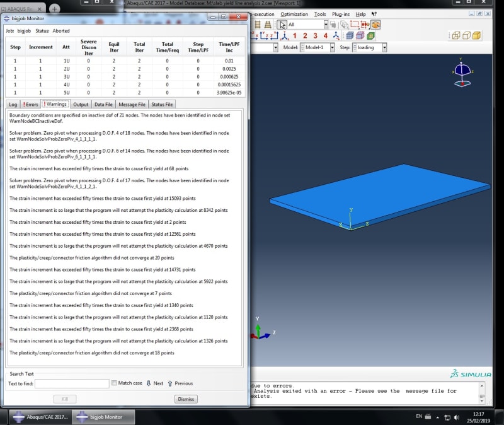
Task: Open the Step 'loading' dropdown arrow
Action: tap(384, 48)
